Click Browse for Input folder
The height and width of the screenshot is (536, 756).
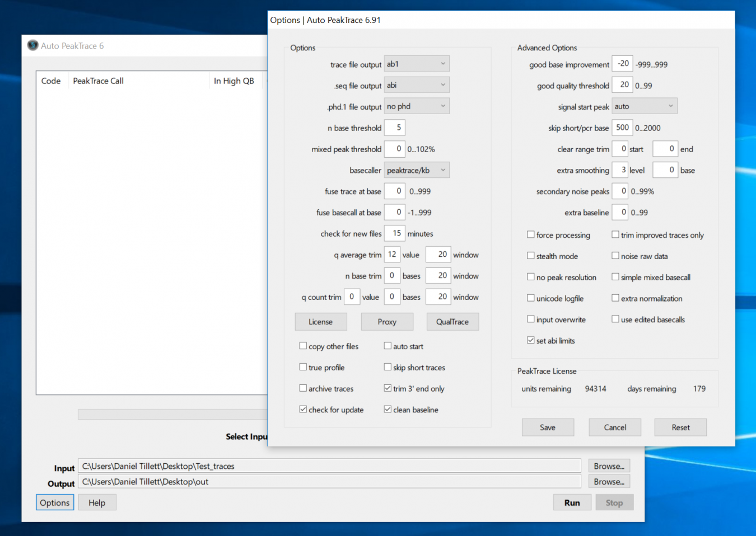[x=609, y=466]
